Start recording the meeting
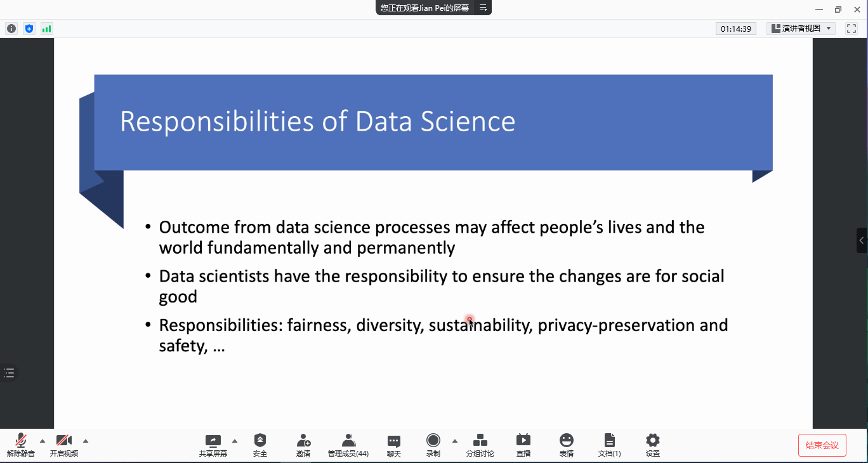Image resolution: width=868 pixels, height=463 pixels. 433,445
